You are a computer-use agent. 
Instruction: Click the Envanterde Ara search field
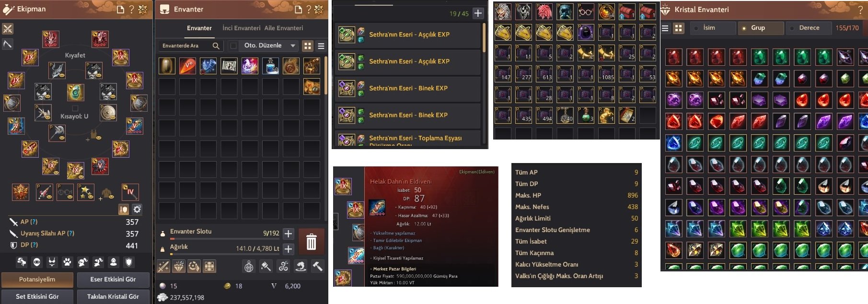click(185, 46)
